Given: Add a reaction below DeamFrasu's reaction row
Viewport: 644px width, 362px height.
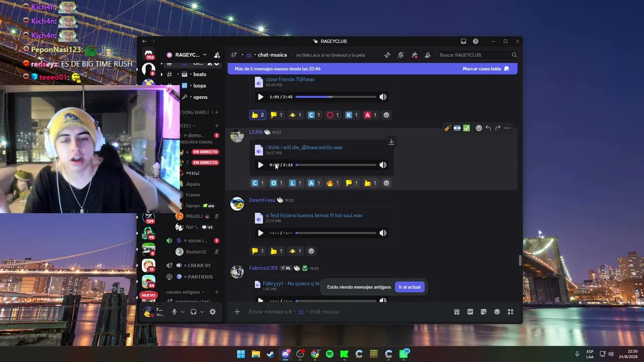Looking at the screenshot, I should point(311,251).
